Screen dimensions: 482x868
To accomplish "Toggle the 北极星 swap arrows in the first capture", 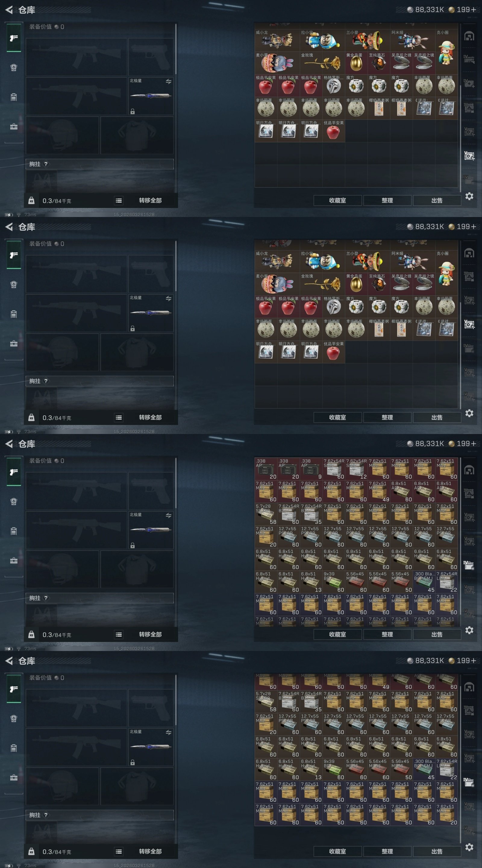I will 168,82.
